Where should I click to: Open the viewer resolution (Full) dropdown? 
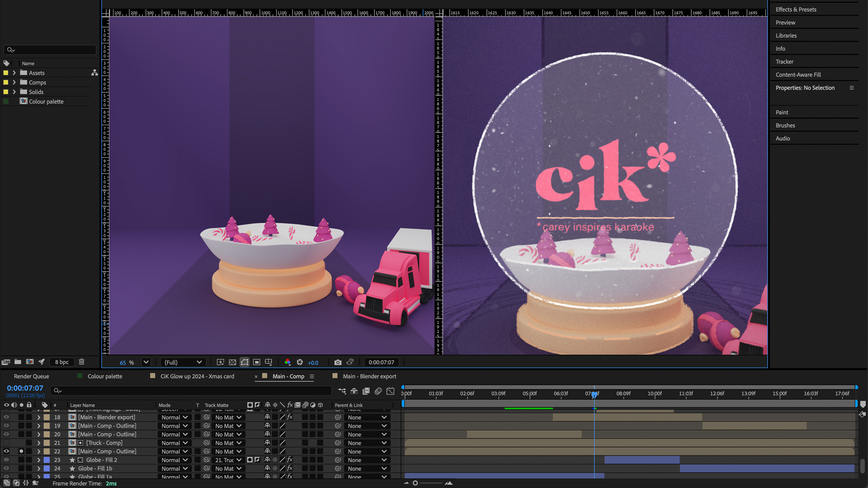click(x=183, y=362)
